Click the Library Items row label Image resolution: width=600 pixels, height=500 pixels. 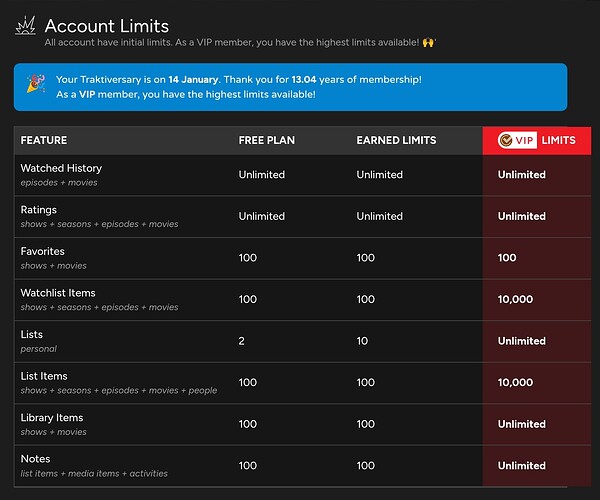(52, 418)
